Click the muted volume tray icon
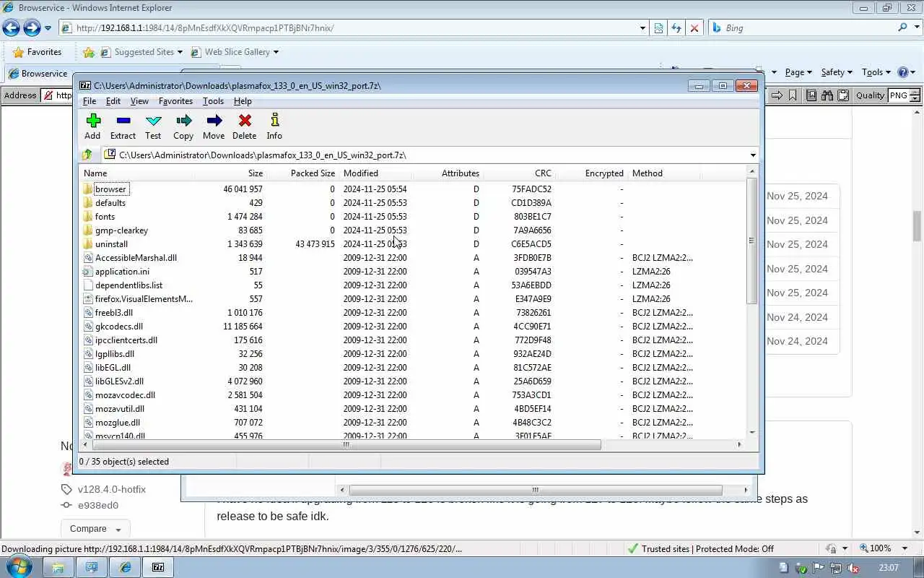This screenshot has width=924, height=578. [853, 568]
